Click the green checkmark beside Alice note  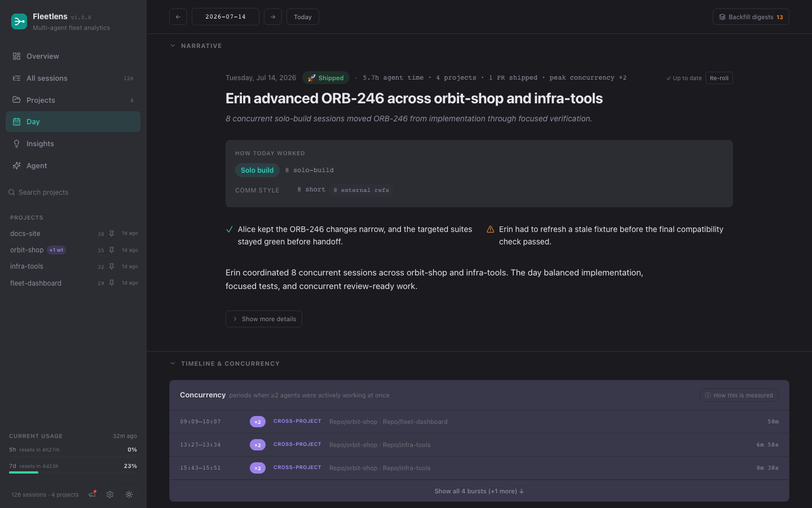[230, 229]
